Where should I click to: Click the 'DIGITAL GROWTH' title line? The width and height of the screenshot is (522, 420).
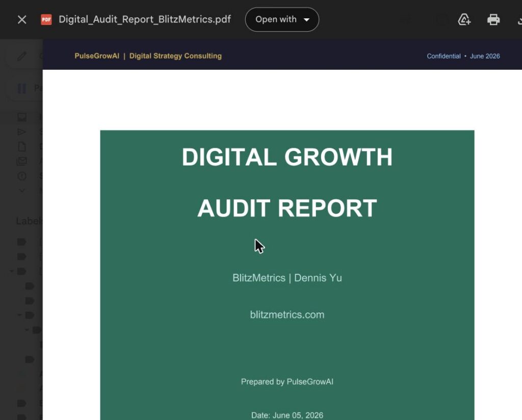click(288, 157)
